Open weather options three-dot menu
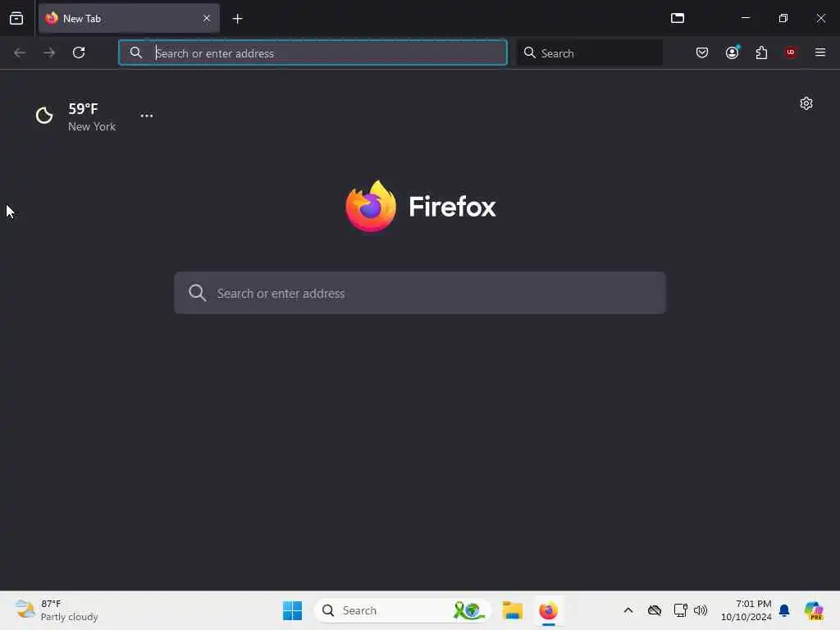The width and height of the screenshot is (840, 630). coord(146,116)
